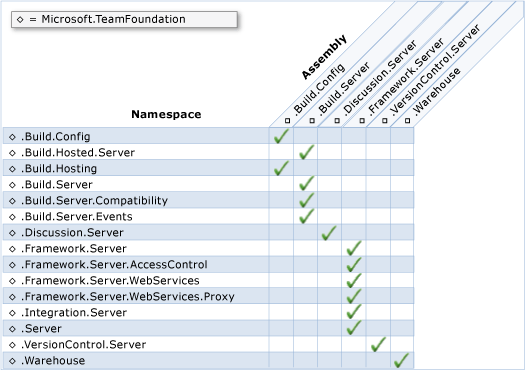
Task: Click the diamond icon on the .Build.Server.Events row
Action: (x=12, y=217)
